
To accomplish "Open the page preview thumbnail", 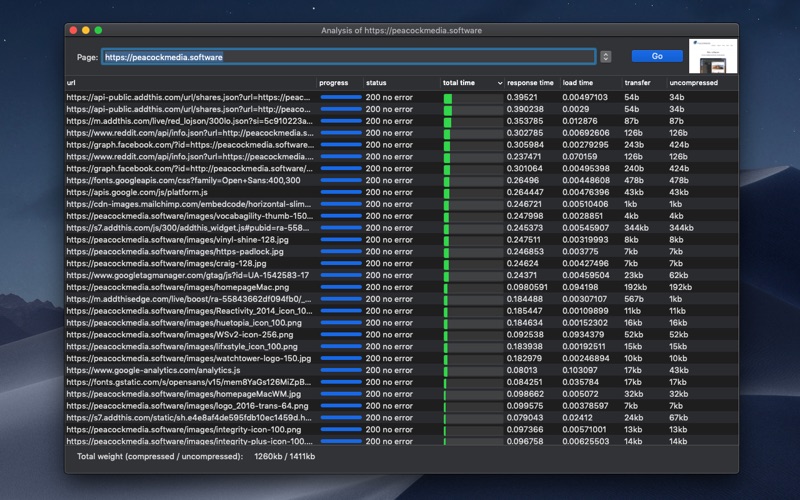I will (713, 56).
